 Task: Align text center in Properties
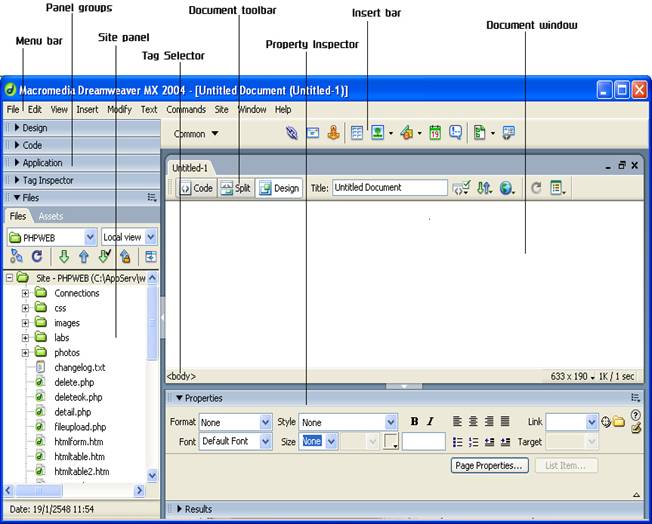(x=473, y=421)
